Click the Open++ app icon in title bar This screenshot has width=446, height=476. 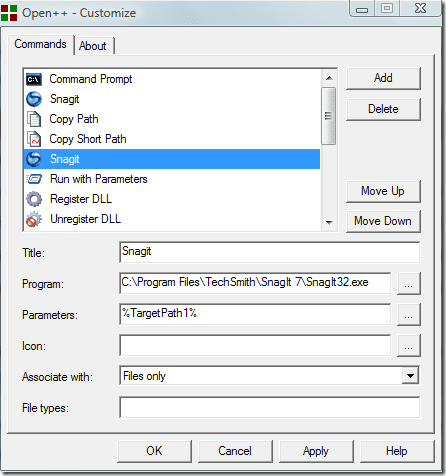(x=9, y=13)
